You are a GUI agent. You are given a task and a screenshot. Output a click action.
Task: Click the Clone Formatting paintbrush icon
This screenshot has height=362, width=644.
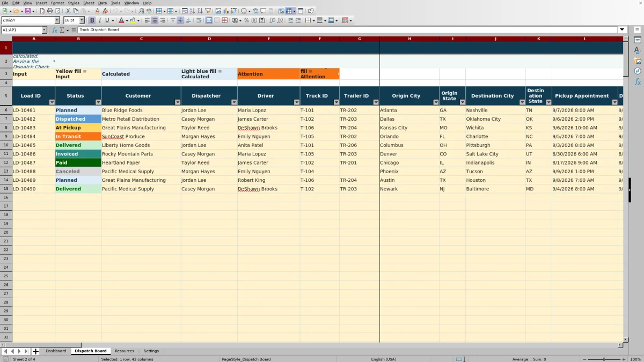(x=97, y=11)
